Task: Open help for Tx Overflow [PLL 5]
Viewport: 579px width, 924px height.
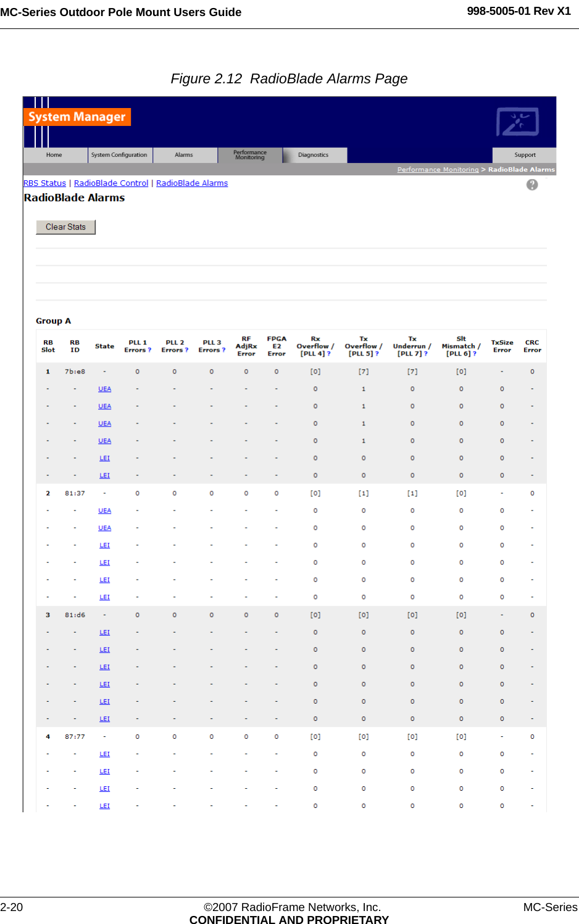Action: (377, 354)
